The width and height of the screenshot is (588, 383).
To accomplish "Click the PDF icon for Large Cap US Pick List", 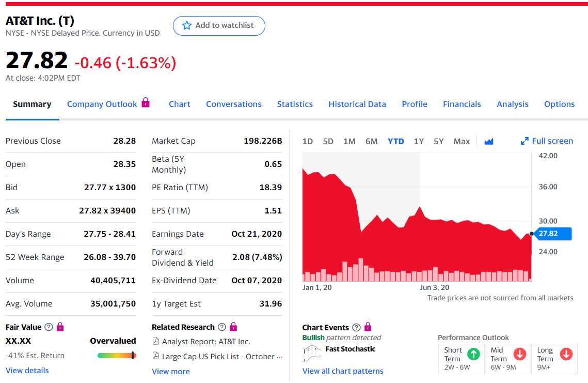I will coord(155,356).
